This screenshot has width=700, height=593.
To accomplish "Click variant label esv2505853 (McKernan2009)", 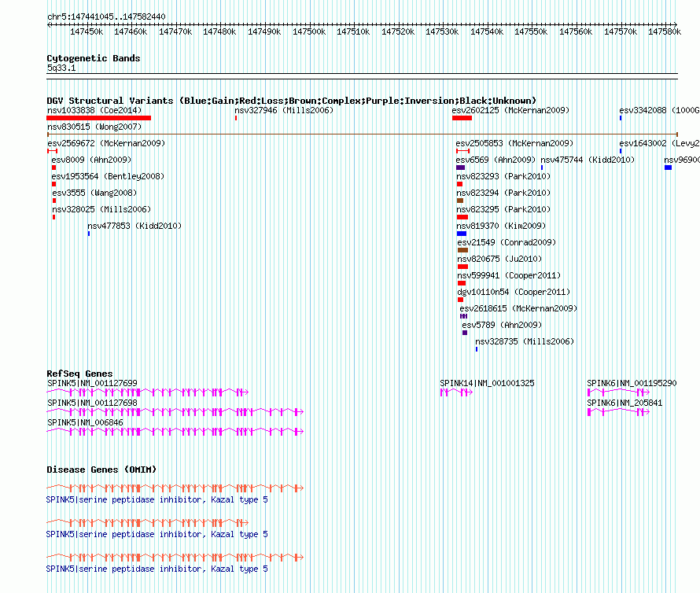I will [x=514, y=143].
